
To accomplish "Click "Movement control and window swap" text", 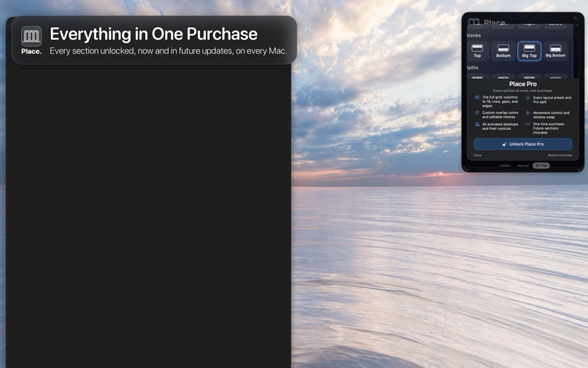I will (x=552, y=115).
